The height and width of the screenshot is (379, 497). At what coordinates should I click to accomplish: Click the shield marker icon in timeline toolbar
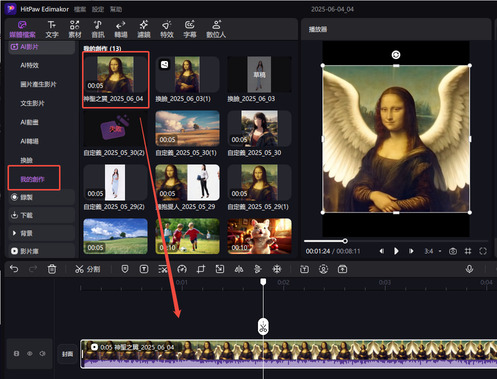tap(125, 269)
